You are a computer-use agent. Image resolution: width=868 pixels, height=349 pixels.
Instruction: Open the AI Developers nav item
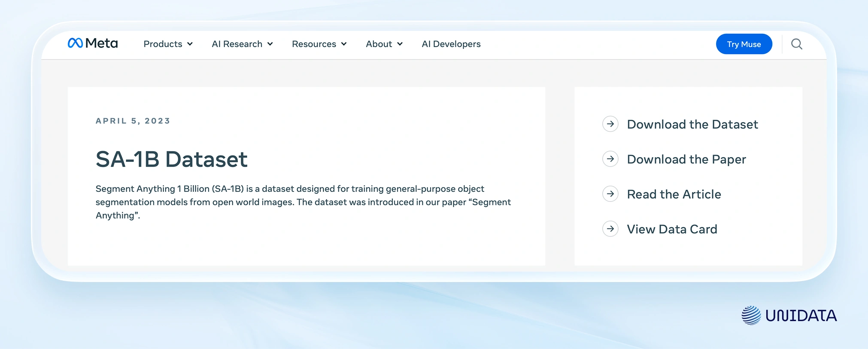coord(451,44)
